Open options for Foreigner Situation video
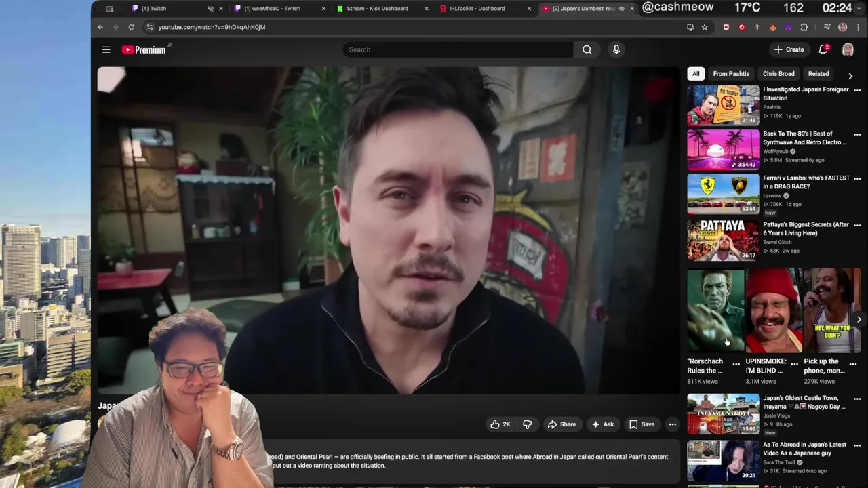 coord(857,90)
